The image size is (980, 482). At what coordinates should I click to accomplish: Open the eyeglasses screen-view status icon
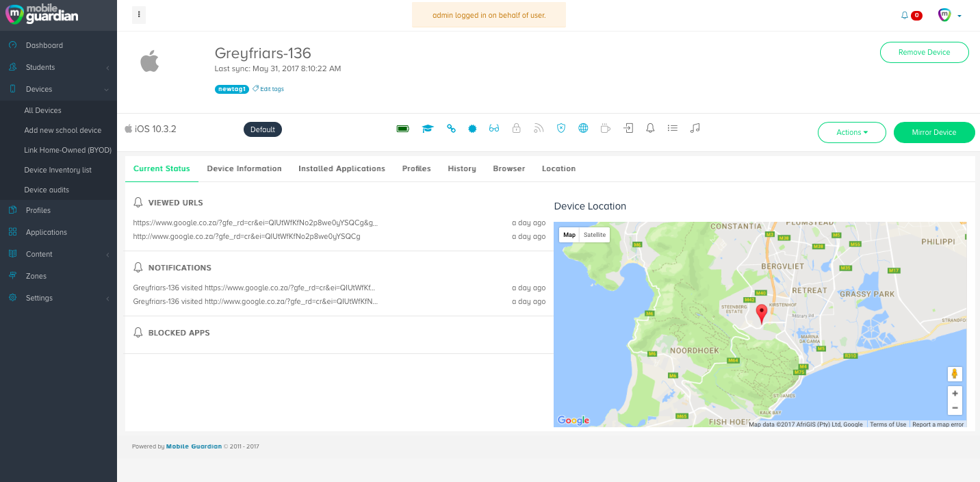coord(494,128)
